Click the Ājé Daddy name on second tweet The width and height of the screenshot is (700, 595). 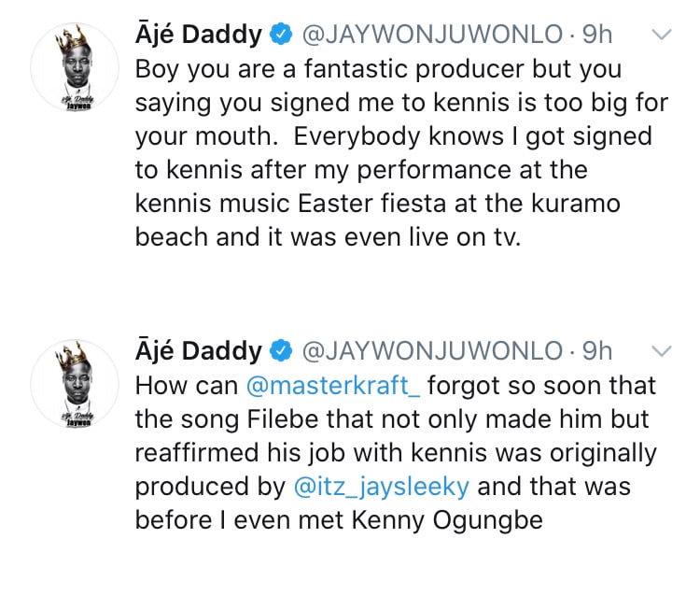click(198, 351)
